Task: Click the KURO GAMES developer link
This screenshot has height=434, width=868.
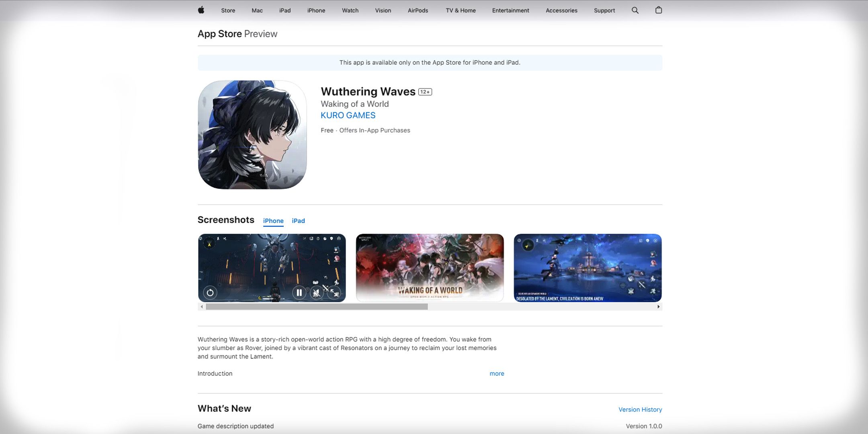Action: [x=348, y=115]
